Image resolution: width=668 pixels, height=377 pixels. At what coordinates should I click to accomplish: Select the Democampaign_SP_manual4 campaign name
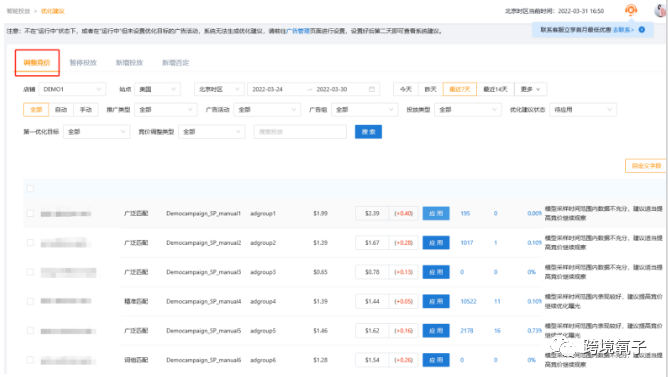tap(204, 301)
